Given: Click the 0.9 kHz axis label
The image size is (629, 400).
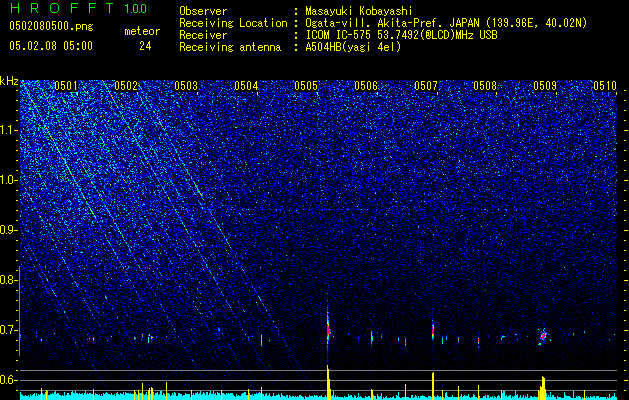Looking at the screenshot, I should click(9, 230).
